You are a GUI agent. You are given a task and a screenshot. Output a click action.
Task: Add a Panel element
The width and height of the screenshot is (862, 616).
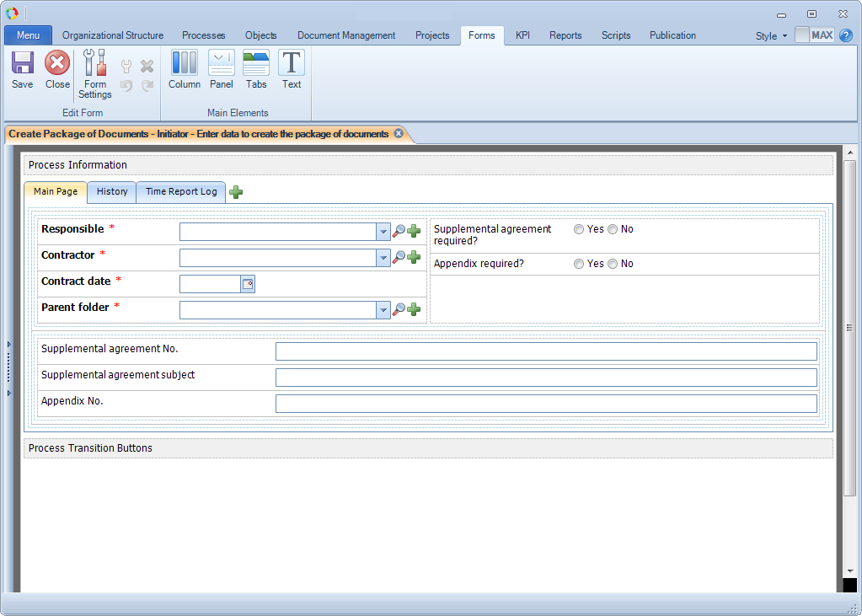click(222, 69)
